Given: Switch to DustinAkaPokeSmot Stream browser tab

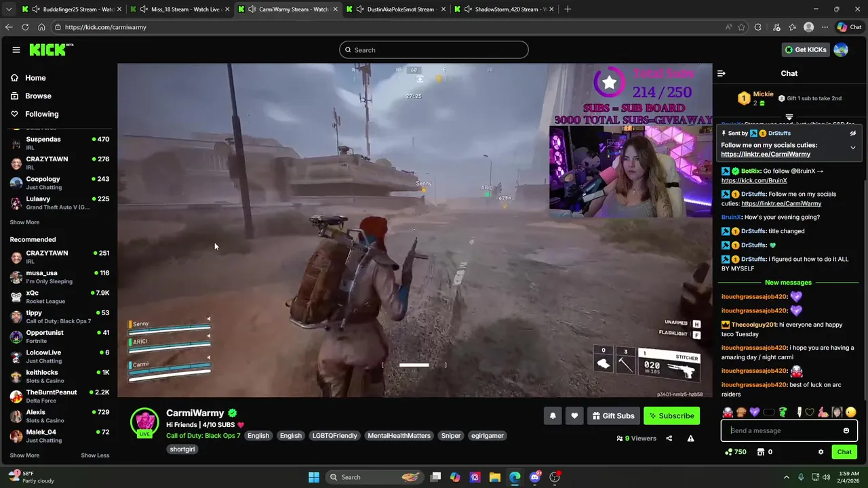Looking at the screenshot, I should [395, 9].
